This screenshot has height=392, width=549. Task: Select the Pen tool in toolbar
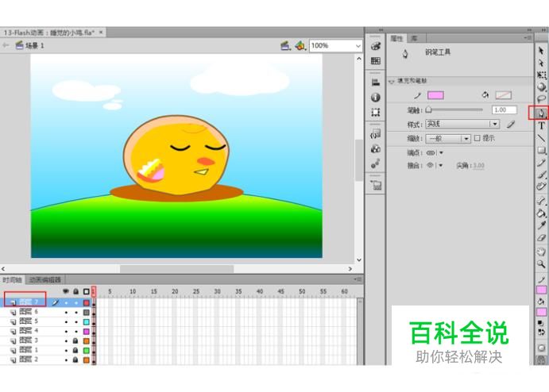point(541,113)
